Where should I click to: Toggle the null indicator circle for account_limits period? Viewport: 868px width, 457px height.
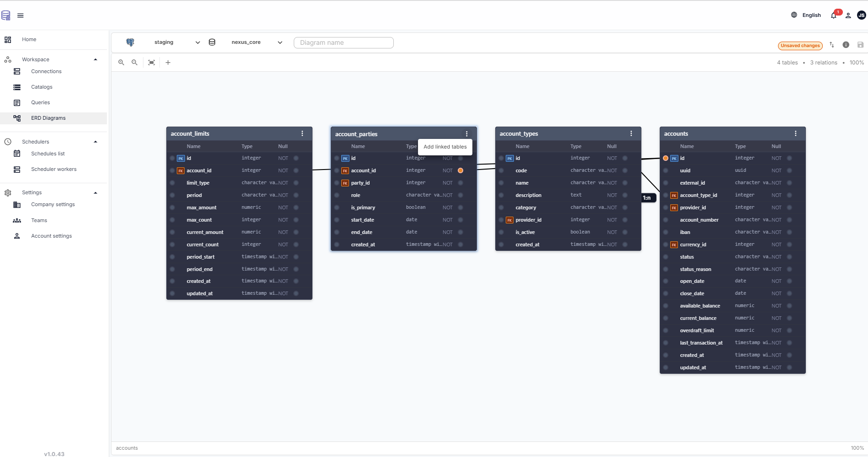[x=296, y=195]
